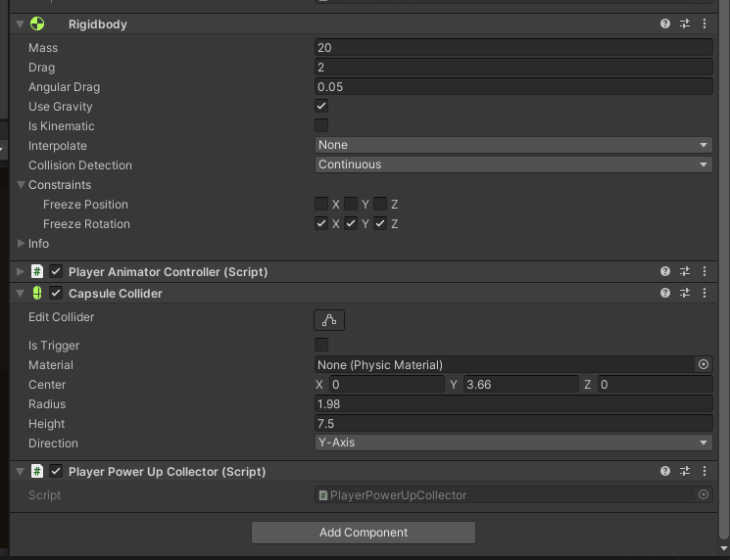
Task: Enable Is Kinematic checkbox
Action: click(x=321, y=125)
